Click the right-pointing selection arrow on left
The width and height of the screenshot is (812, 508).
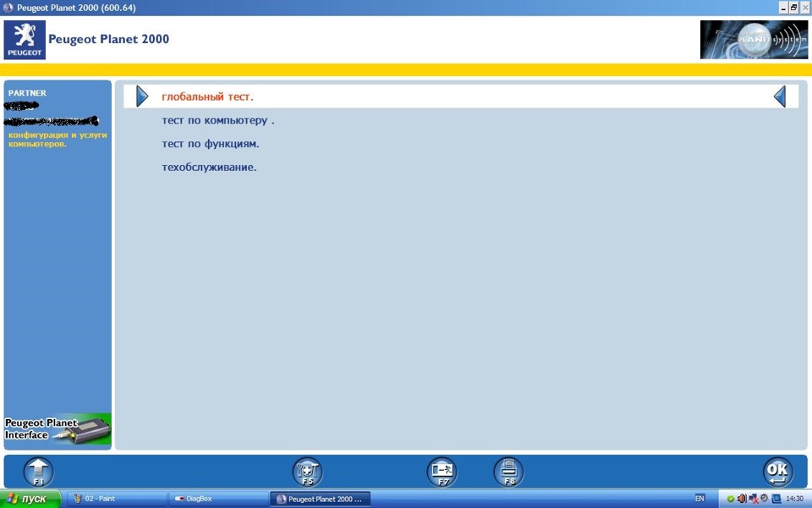142,97
